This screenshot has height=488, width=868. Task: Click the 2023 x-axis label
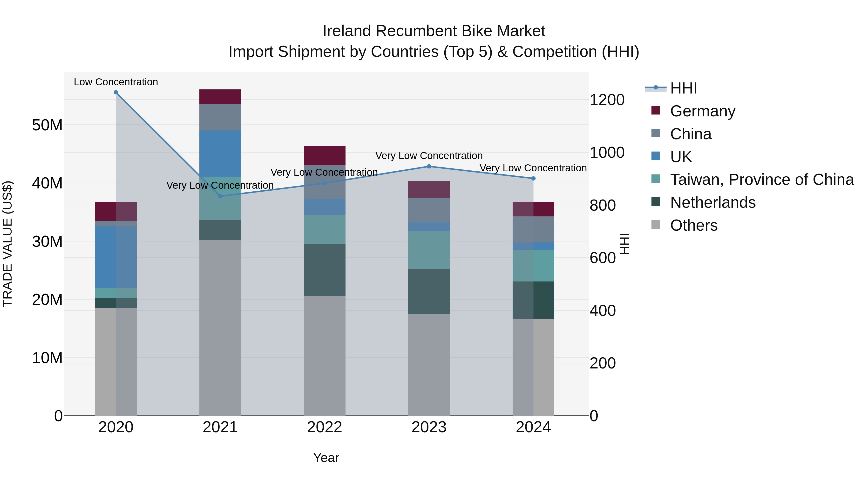[x=429, y=427]
